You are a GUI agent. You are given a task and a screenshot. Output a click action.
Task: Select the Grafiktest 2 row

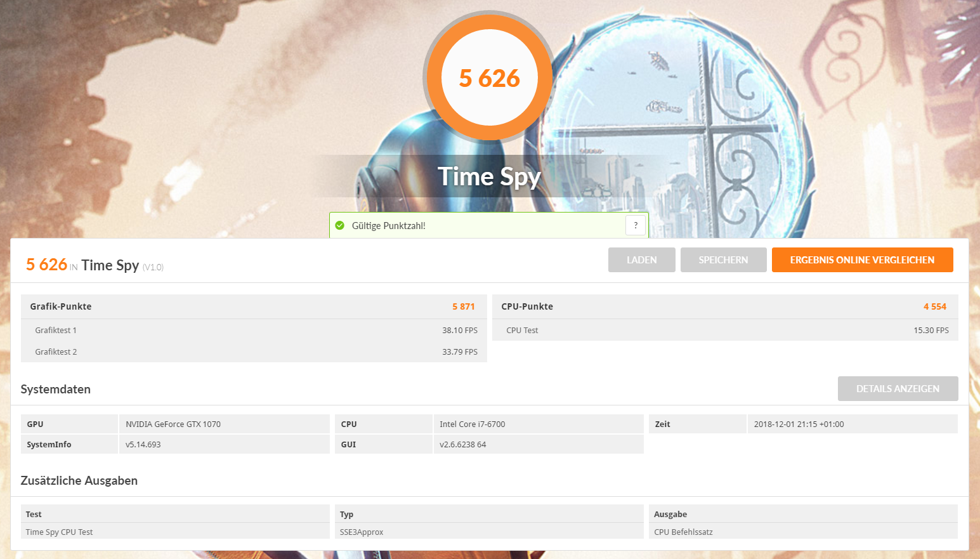(x=254, y=352)
